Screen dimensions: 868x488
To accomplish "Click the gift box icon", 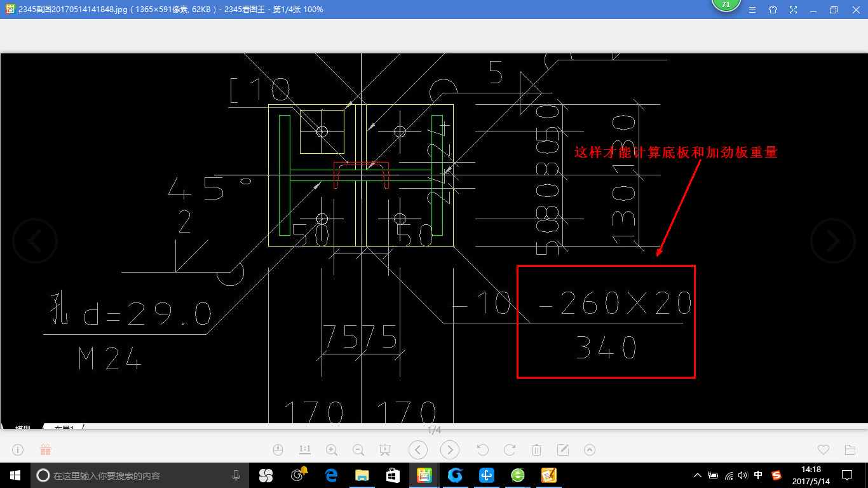I will (45, 450).
